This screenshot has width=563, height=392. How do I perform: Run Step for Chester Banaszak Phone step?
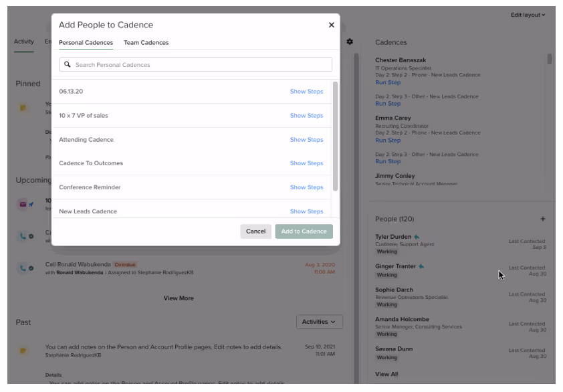pyautogui.click(x=388, y=82)
